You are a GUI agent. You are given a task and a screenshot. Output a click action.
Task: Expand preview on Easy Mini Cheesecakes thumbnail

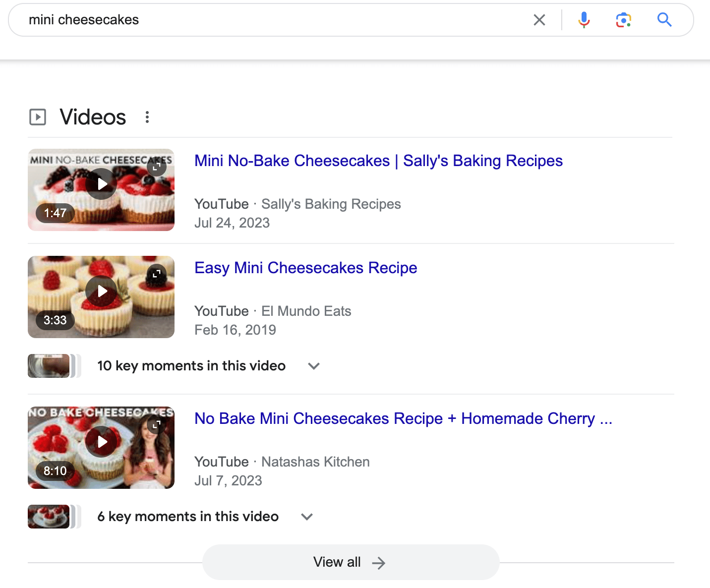[156, 274]
